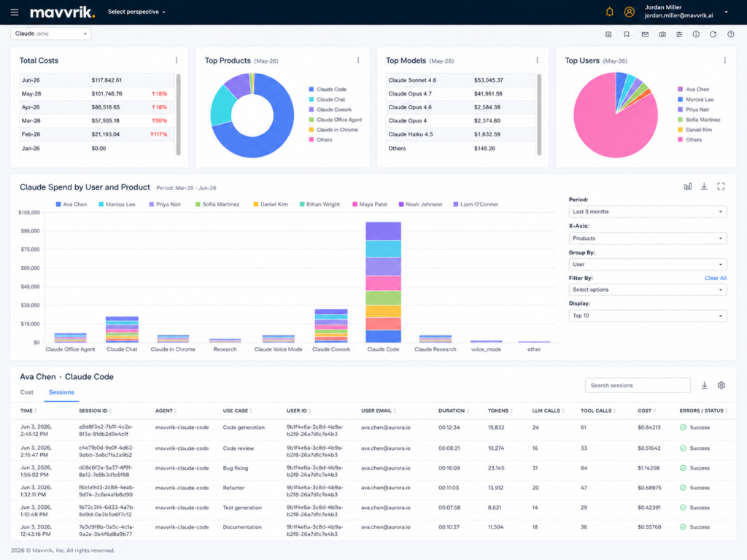The image size is (747, 560).
Task: Sort by the DURATION column header
Action: (x=453, y=411)
